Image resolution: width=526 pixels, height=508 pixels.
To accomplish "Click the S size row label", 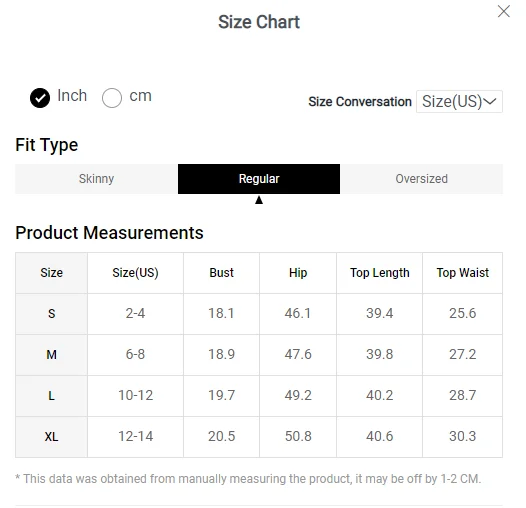I will coord(51,314).
